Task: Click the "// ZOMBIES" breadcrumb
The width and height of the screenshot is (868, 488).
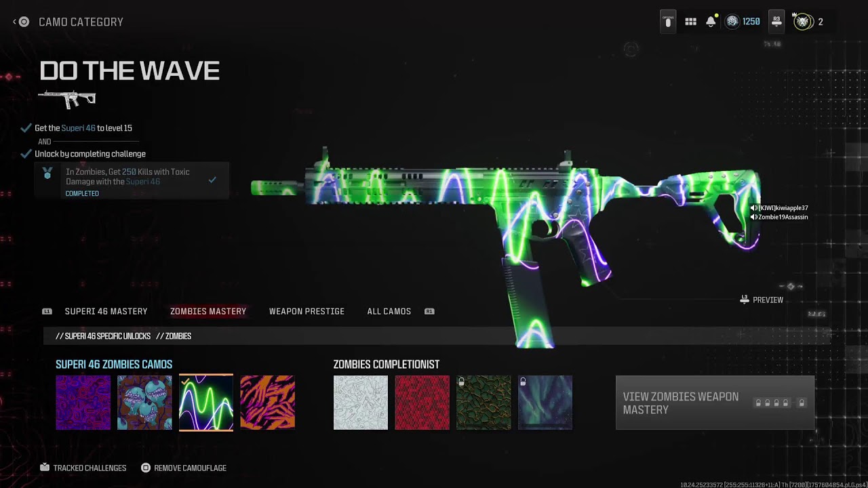Action: (x=174, y=336)
